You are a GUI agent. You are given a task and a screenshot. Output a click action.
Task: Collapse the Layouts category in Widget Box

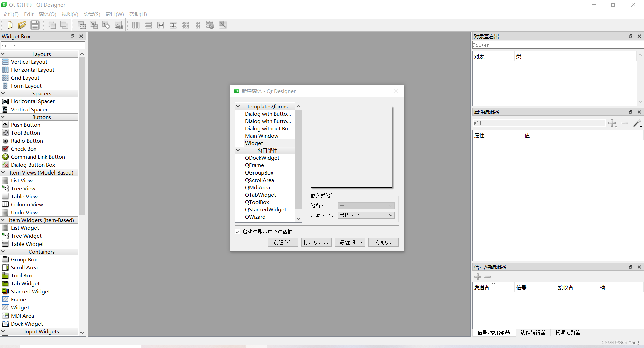point(3,54)
